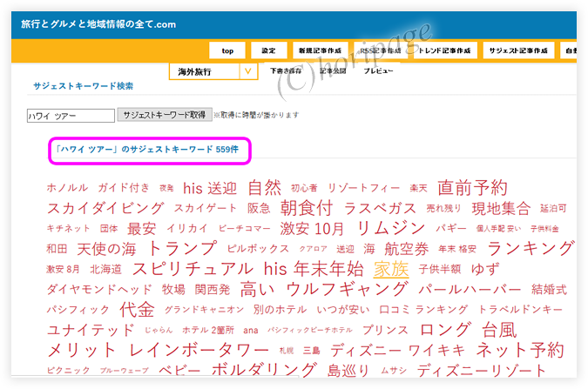Select the keyword 朝食付

307,208
